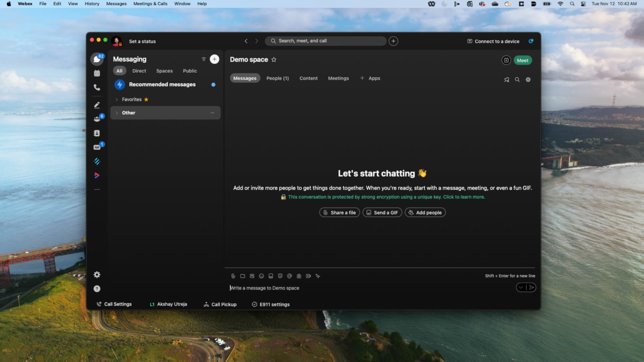Click the sparkle AI assistant icon in composer
This screenshot has width=644, height=362.
318,276
